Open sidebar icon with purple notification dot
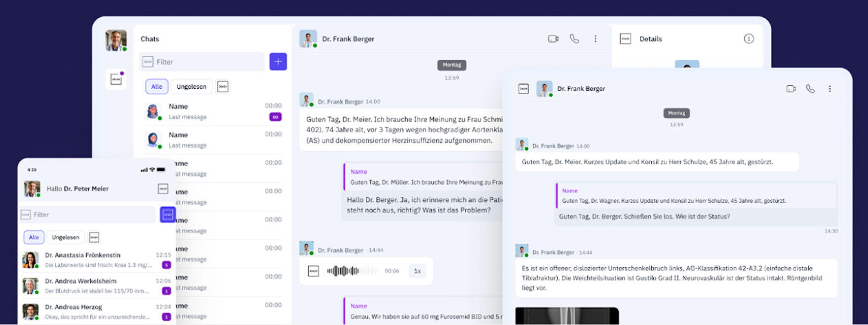Viewport: 868px width, 325px height. click(116, 79)
